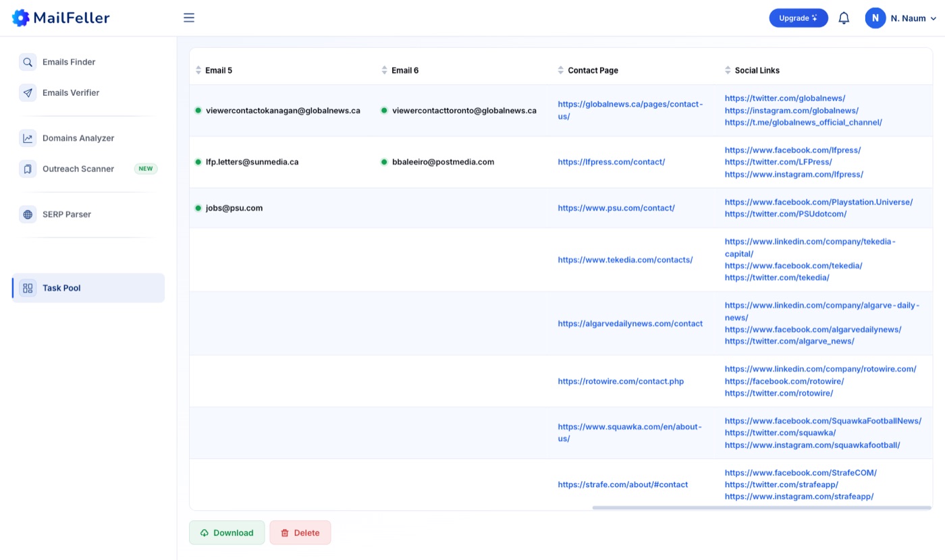Toggle the hamburger menu icon

(x=189, y=18)
